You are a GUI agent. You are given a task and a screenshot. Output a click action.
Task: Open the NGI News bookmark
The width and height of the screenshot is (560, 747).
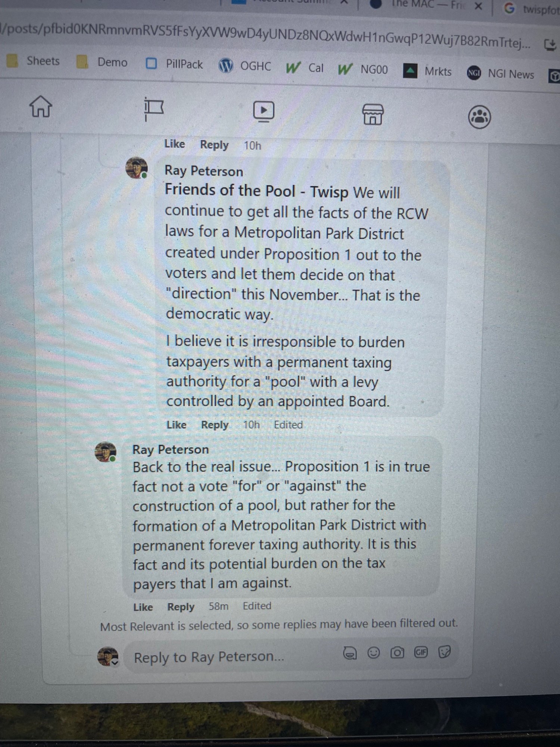point(501,74)
